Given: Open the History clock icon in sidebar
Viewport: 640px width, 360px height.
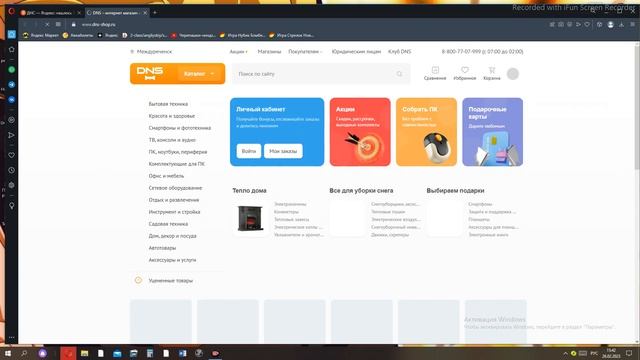Looking at the screenshot, I should (x=11, y=170).
